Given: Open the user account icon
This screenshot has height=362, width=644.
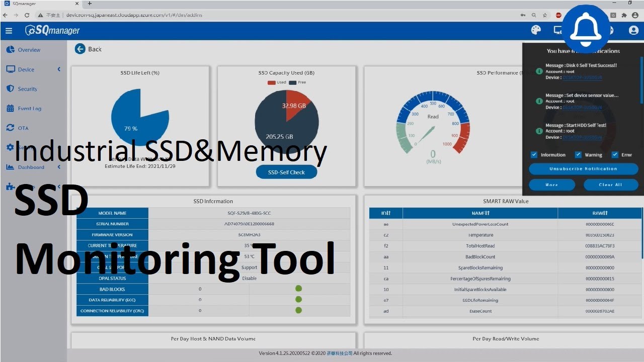Looking at the screenshot, I should click(633, 30).
